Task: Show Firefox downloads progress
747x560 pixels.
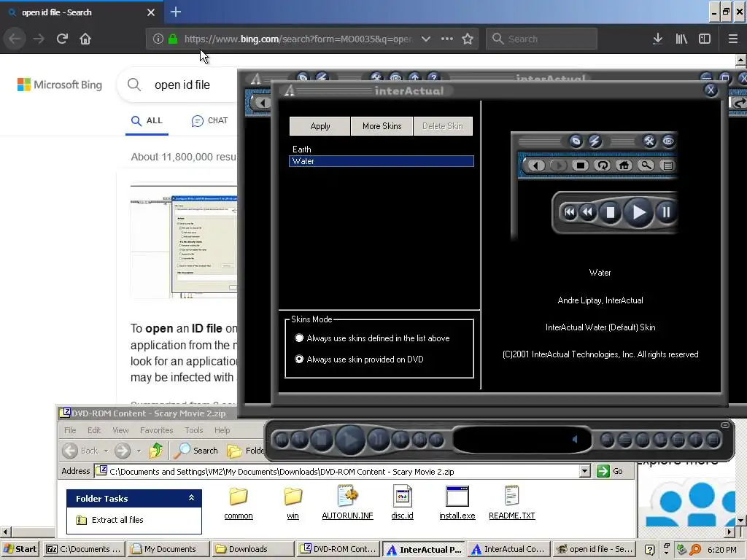Action: pos(657,39)
